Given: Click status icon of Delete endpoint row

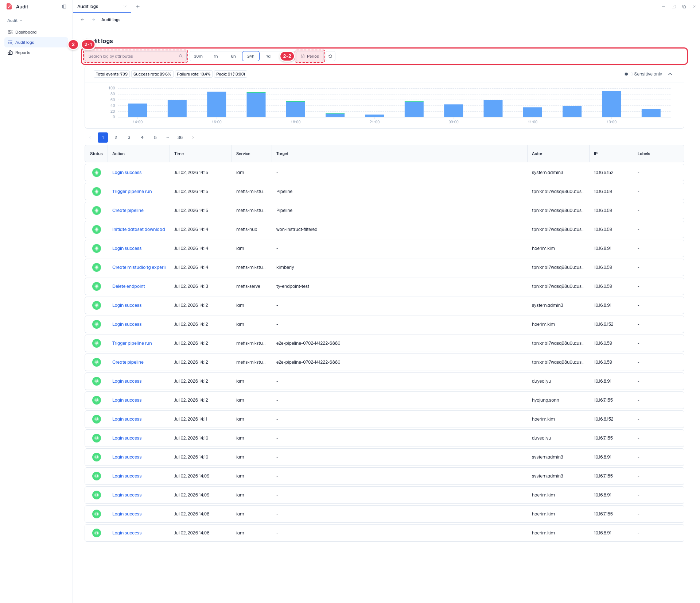Looking at the screenshot, I should [x=97, y=286].
